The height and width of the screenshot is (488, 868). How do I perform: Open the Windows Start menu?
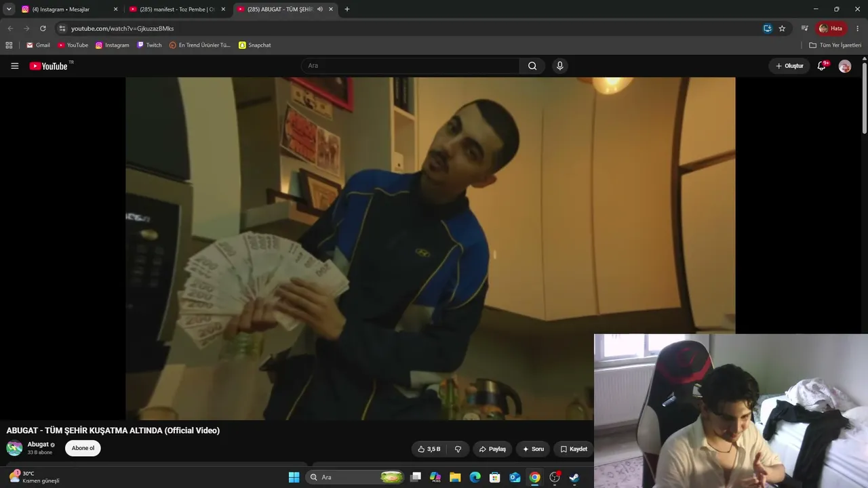pyautogui.click(x=294, y=477)
